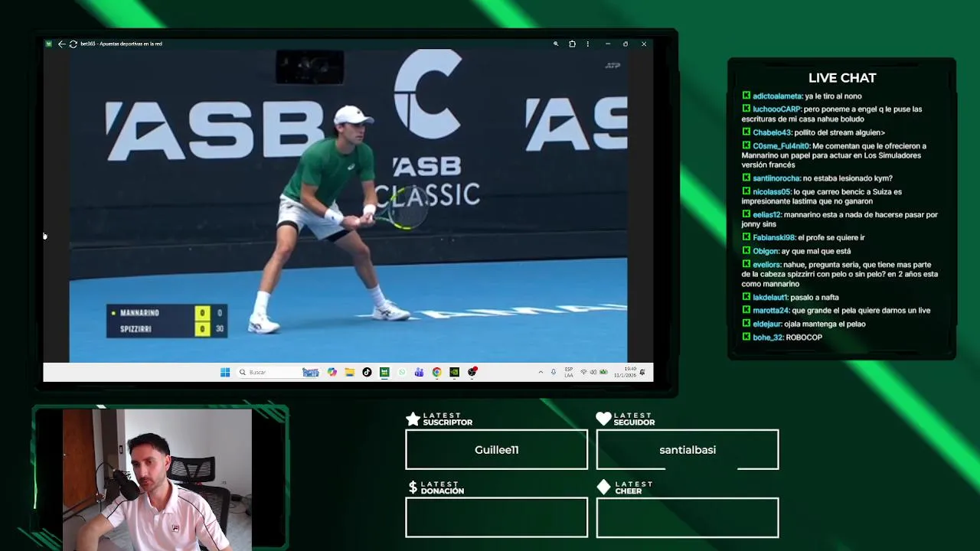Click the Guillee11 latest subscriber box
This screenshot has width=980, height=551.
(496, 450)
